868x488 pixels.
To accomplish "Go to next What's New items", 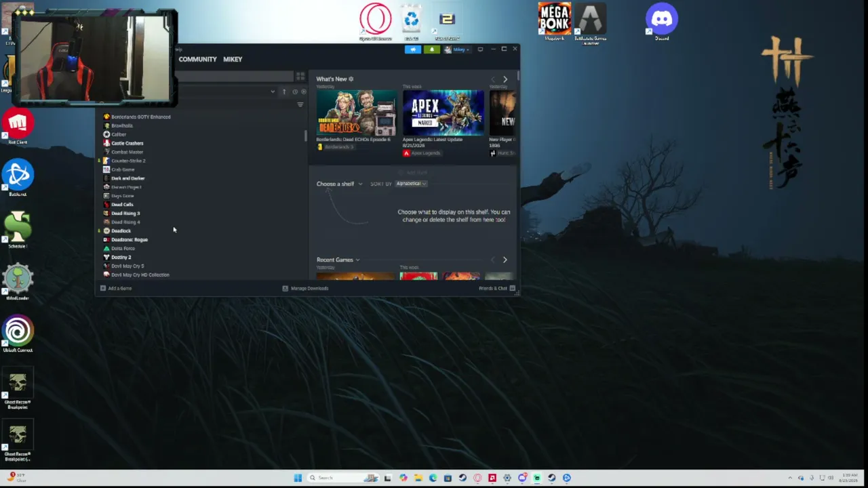I will [x=505, y=79].
